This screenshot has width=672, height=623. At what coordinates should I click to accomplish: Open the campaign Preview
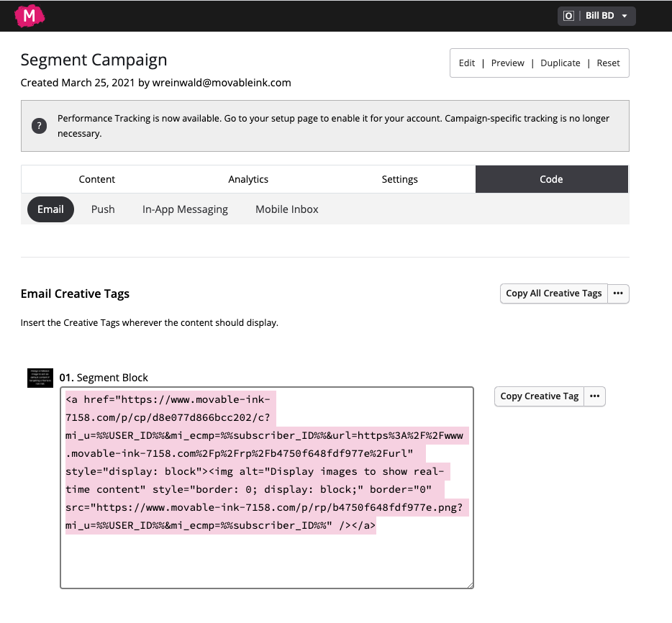(507, 63)
